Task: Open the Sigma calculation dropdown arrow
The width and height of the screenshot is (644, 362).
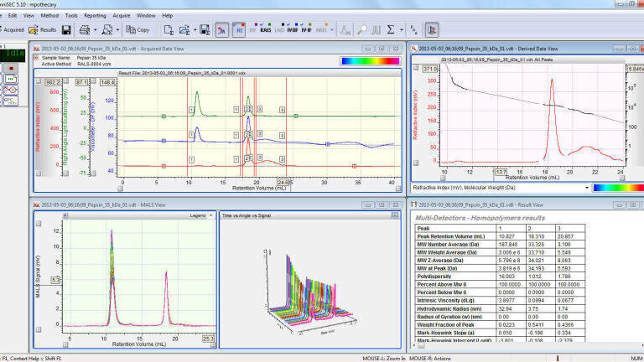Action: [x=402, y=30]
